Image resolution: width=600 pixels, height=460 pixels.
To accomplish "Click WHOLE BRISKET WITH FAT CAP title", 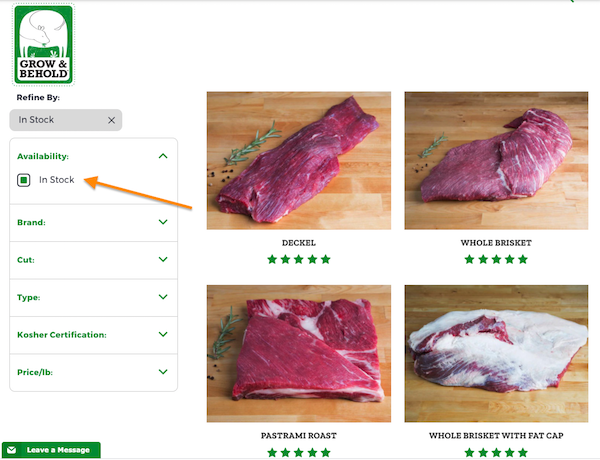I will 496,436.
